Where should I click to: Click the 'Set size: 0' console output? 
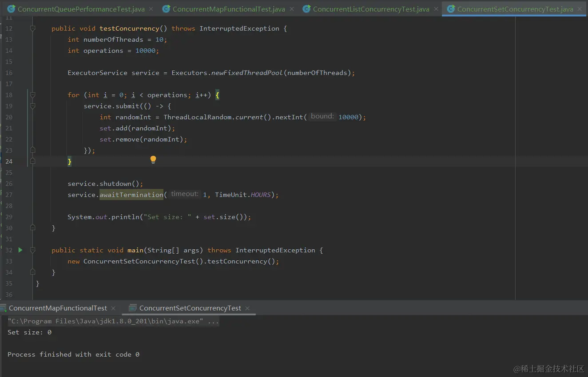[x=29, y=332]
